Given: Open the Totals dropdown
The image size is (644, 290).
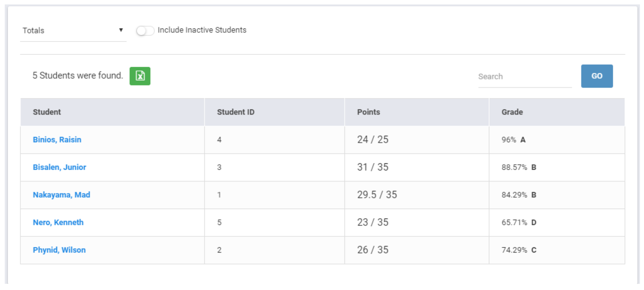Looking at the screenshot, I should click(72, 30).
